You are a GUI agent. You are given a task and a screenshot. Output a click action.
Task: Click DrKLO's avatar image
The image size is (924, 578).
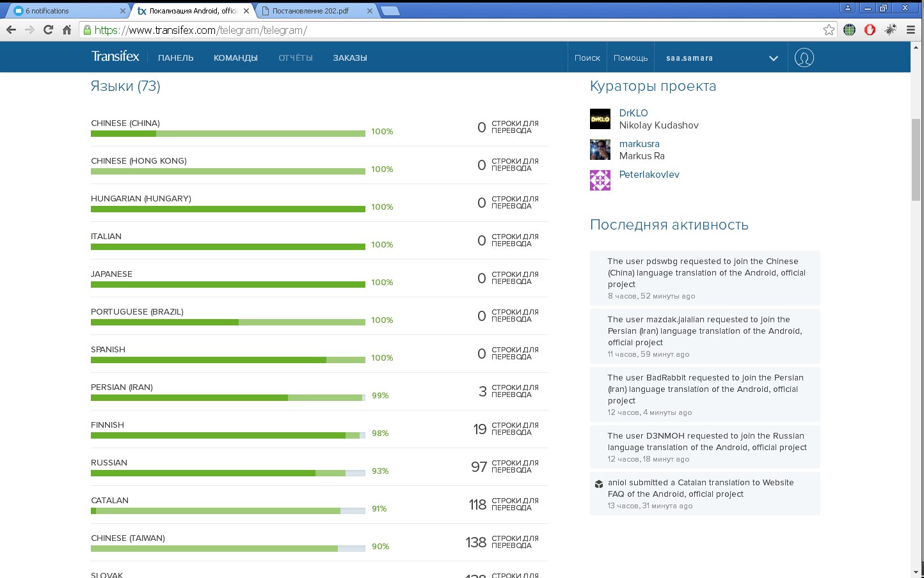click(x=600, y=119)
